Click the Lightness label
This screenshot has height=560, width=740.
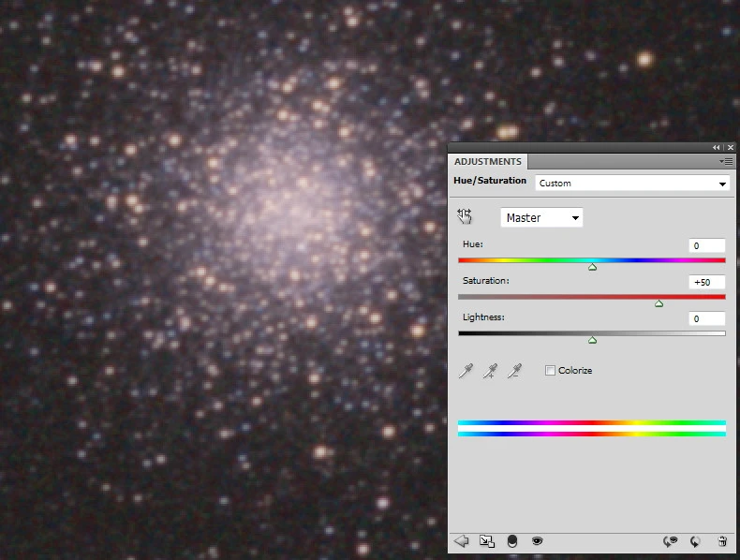tap(483, 317)
